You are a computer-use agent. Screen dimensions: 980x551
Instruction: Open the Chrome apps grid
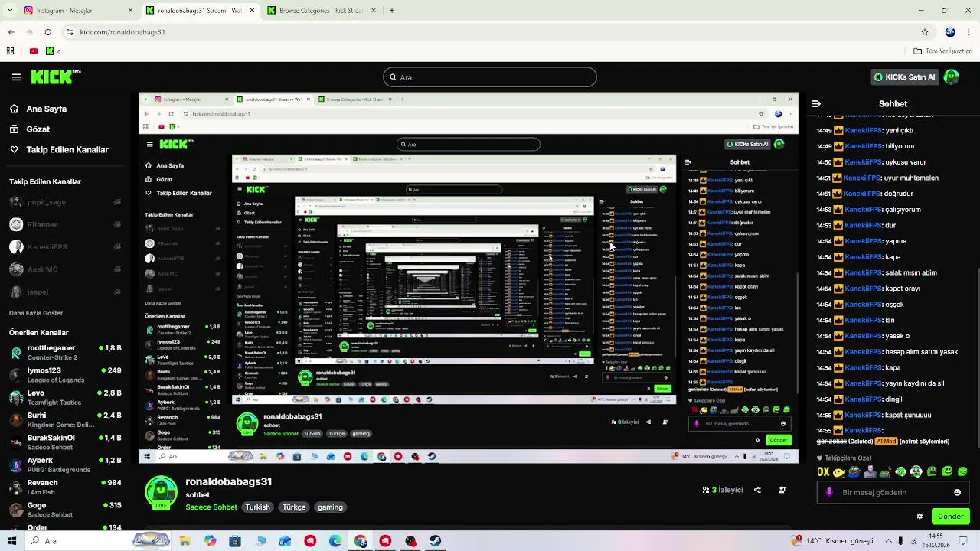(x=10, y=51)
